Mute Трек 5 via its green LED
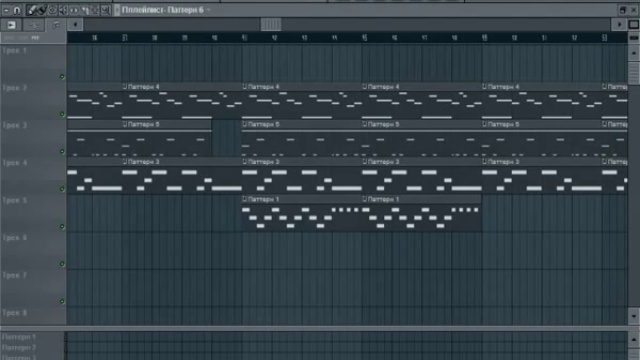 pos(62,227)
